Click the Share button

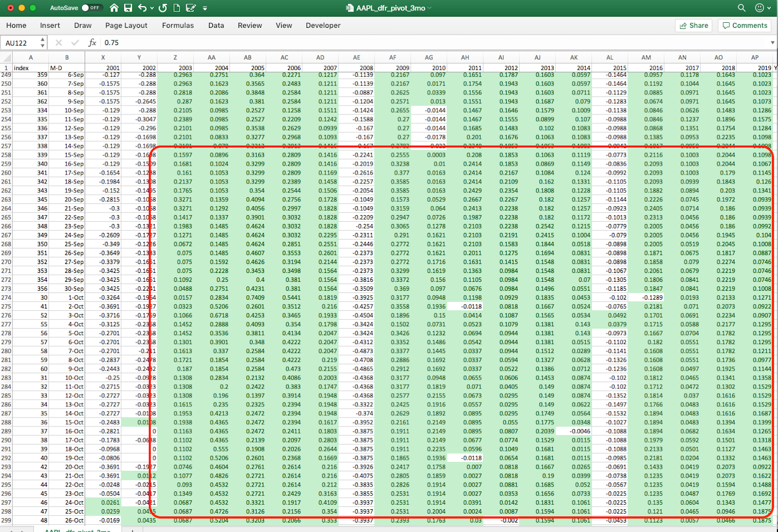(x=694, y=26)
